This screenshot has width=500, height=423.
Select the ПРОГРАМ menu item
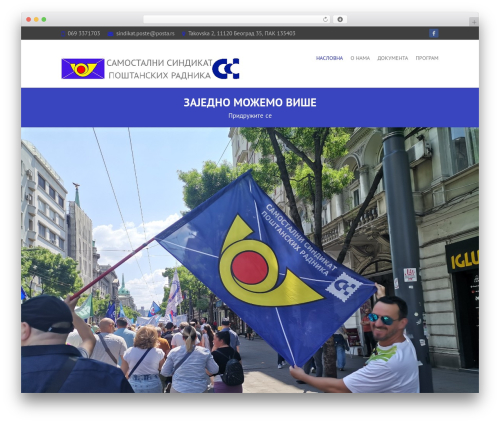427,58
